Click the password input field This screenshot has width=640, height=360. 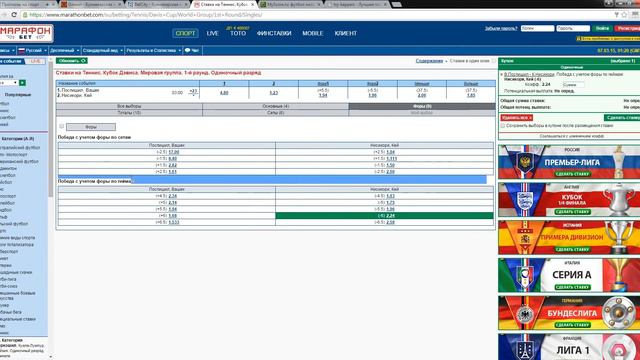tap(573, 28)
